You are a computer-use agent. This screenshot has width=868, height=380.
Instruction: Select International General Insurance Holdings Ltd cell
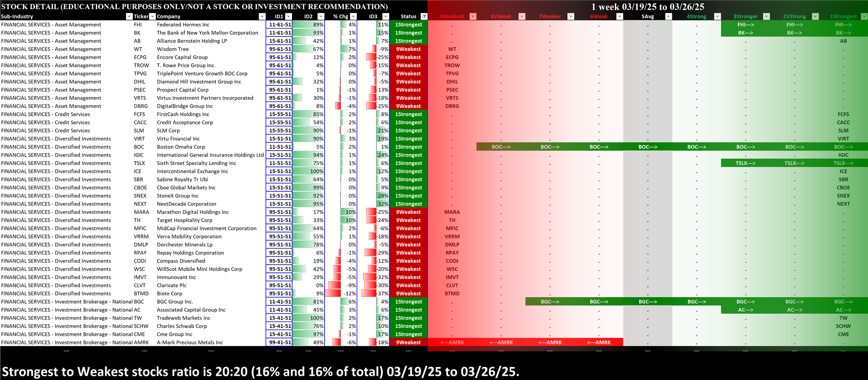210,155
